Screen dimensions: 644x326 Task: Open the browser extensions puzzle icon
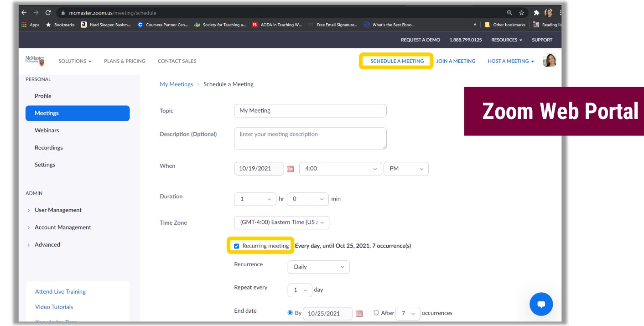(x=536, y=13)
